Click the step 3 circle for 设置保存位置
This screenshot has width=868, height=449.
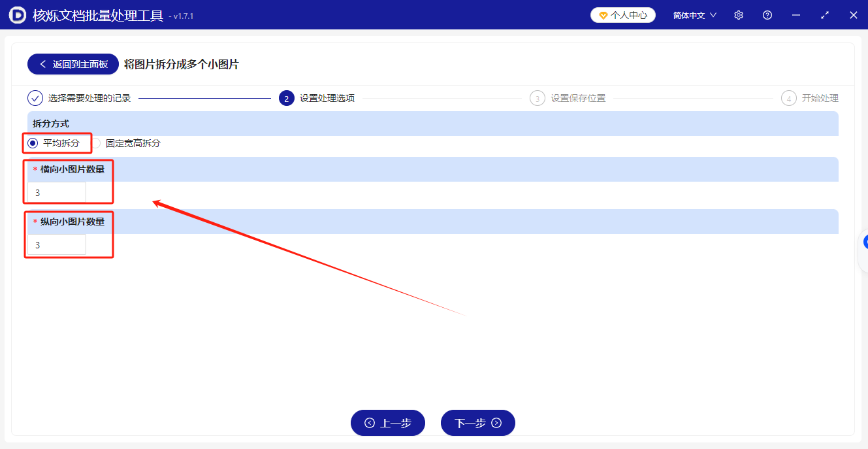537,97
